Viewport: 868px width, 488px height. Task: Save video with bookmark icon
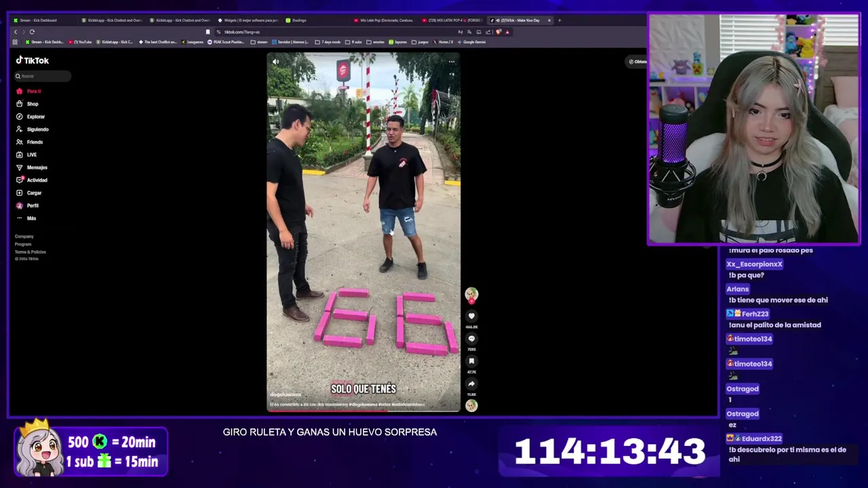(x=471, y=361)
